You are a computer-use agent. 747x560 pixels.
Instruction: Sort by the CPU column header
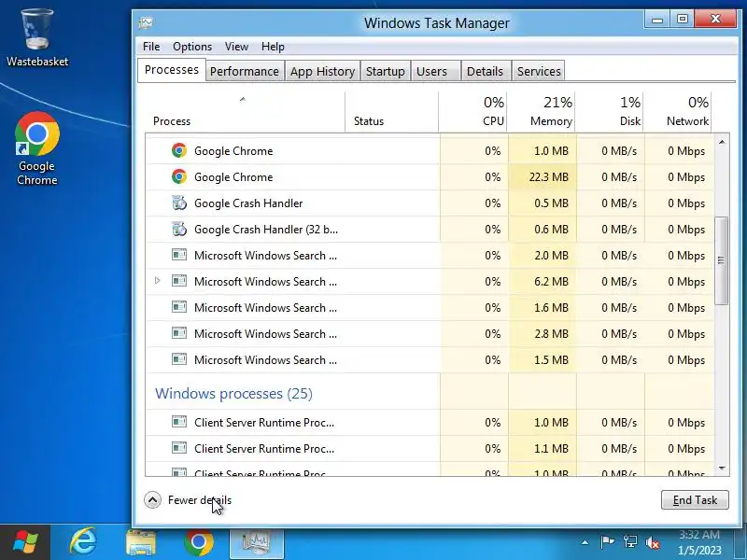(472, 112)
